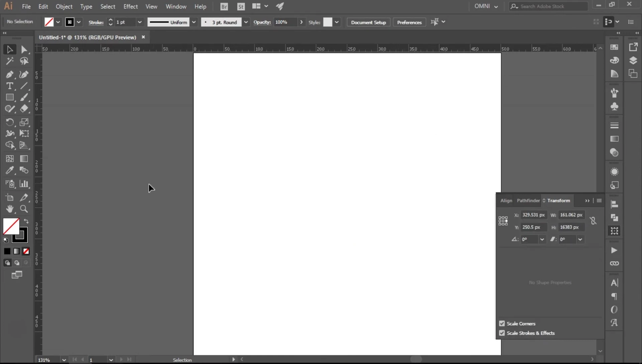
Task: Open the fill color dropdown
Action: click(58, 22)
